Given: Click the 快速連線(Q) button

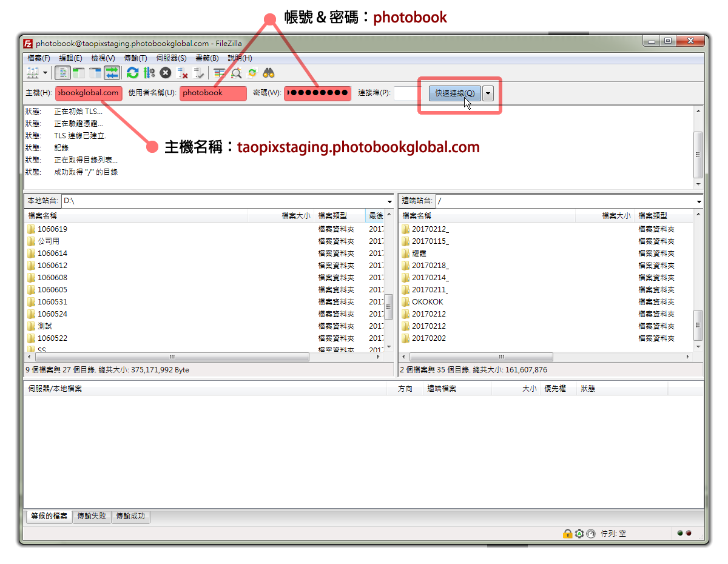Looking at the screenshot, I should (x=455, y=93).
